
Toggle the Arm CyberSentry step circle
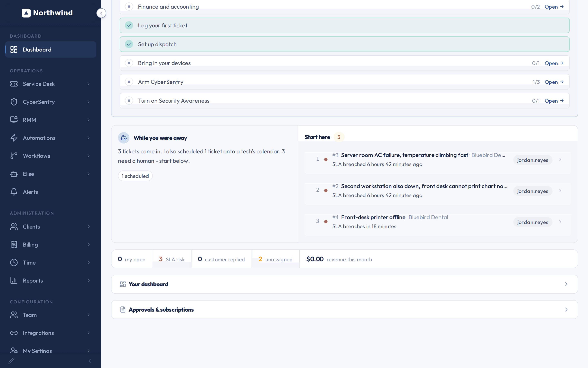[x=129, y=82]
